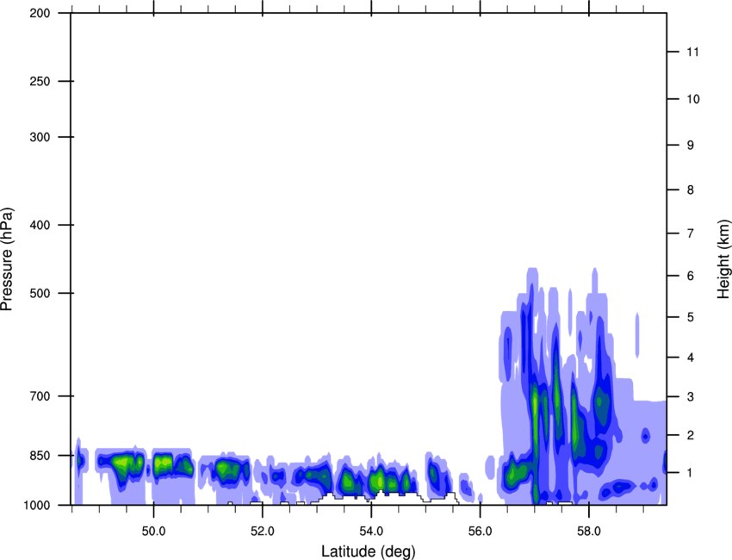Viewport: 732px width, 560px height.
Task: Pick the 8 km height label
Action: coord(690,190)
